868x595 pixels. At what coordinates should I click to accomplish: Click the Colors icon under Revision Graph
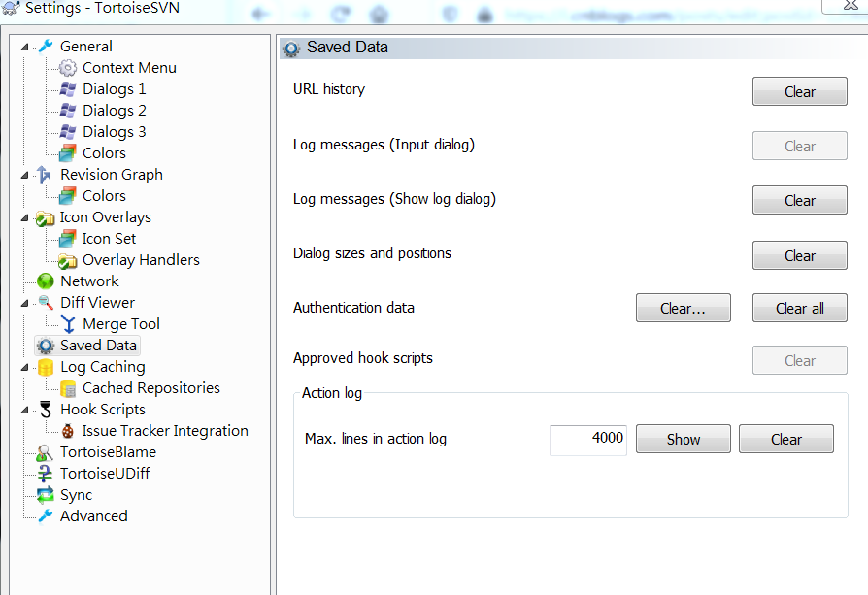[68, 196]
